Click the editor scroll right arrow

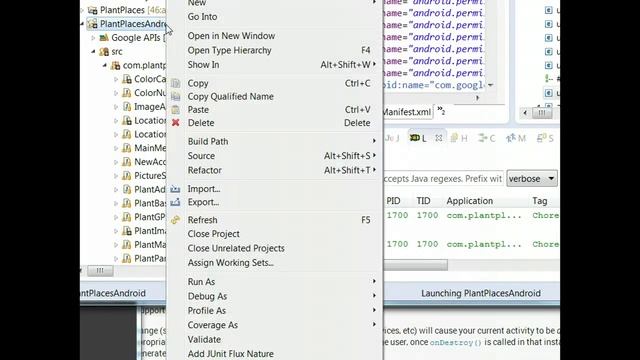click(477, 98)
